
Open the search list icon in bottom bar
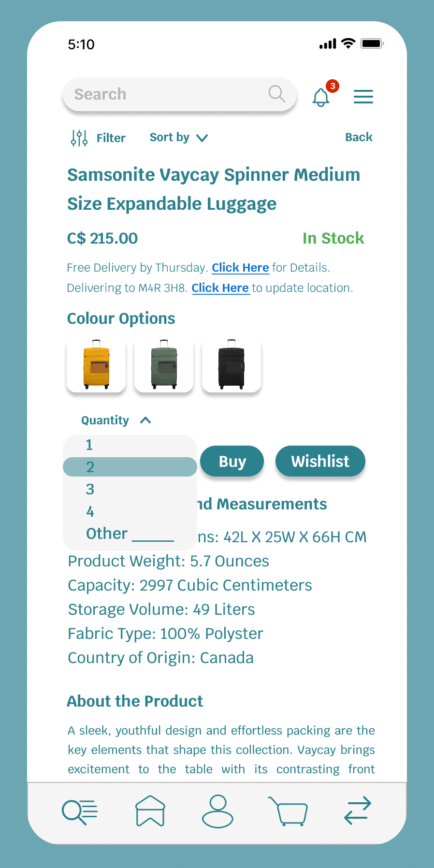point(80,811)
